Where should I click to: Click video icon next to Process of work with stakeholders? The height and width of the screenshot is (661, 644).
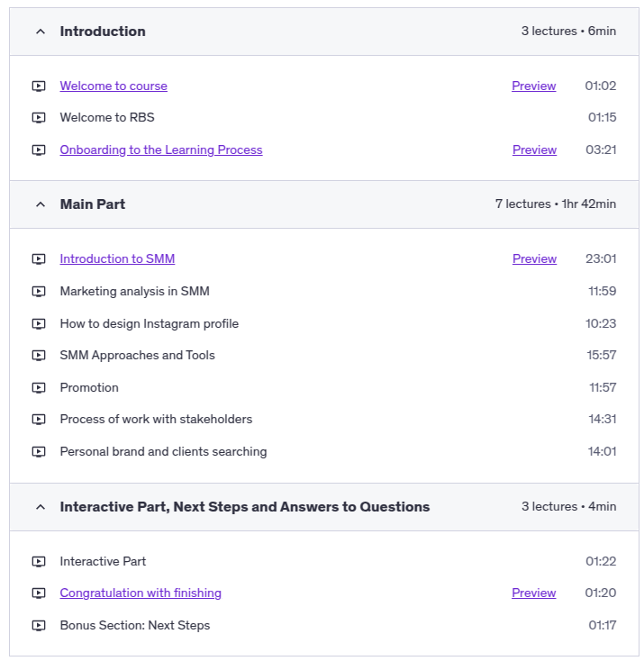click(x=39, y=420)
